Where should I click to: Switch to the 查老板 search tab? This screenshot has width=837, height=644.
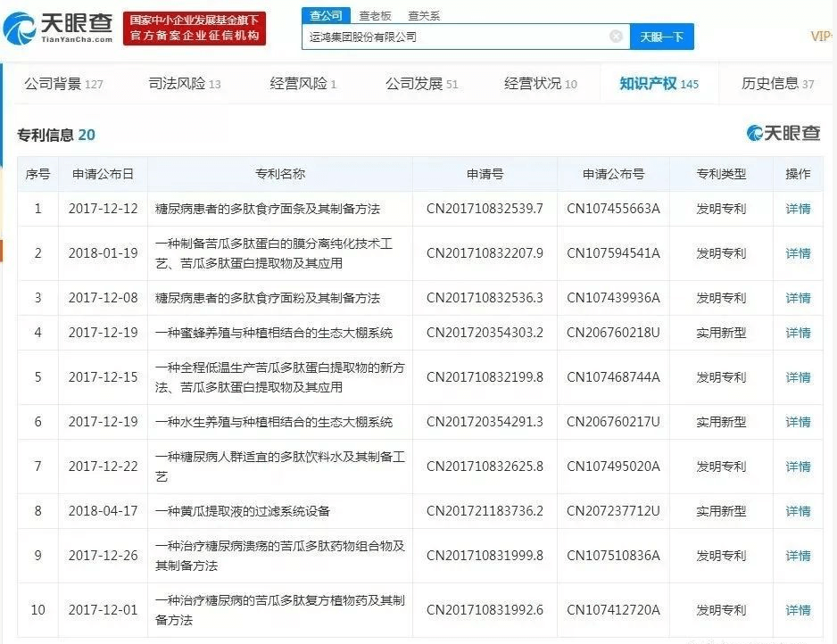click(x=375, y=15)
